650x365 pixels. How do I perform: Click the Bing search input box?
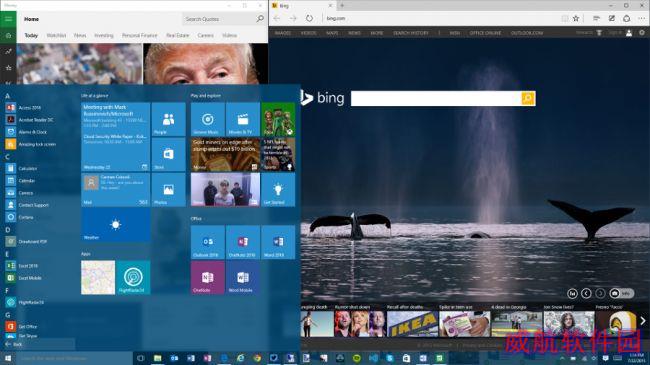click(x=436, y=98)
